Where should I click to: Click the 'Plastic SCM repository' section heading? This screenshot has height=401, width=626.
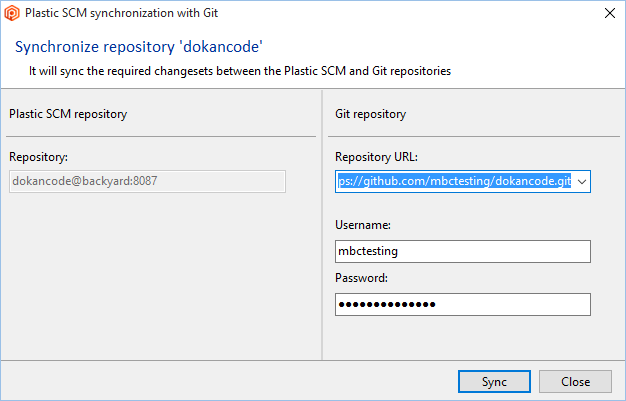click(68, 114)
